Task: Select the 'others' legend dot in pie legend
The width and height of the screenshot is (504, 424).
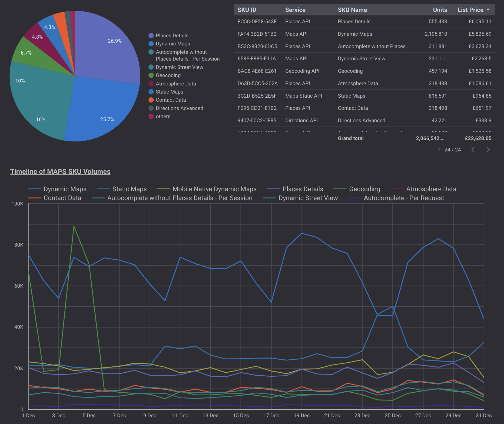Action: point(151,116)
